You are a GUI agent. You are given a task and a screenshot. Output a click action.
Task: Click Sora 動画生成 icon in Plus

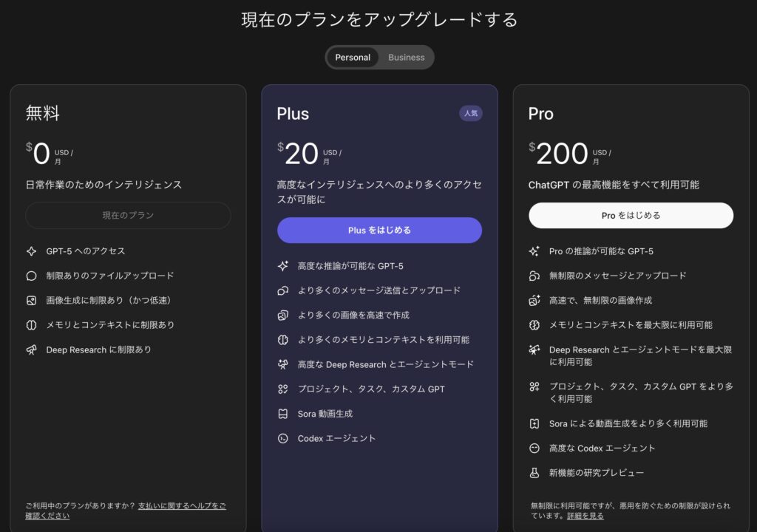pos(283,414)
